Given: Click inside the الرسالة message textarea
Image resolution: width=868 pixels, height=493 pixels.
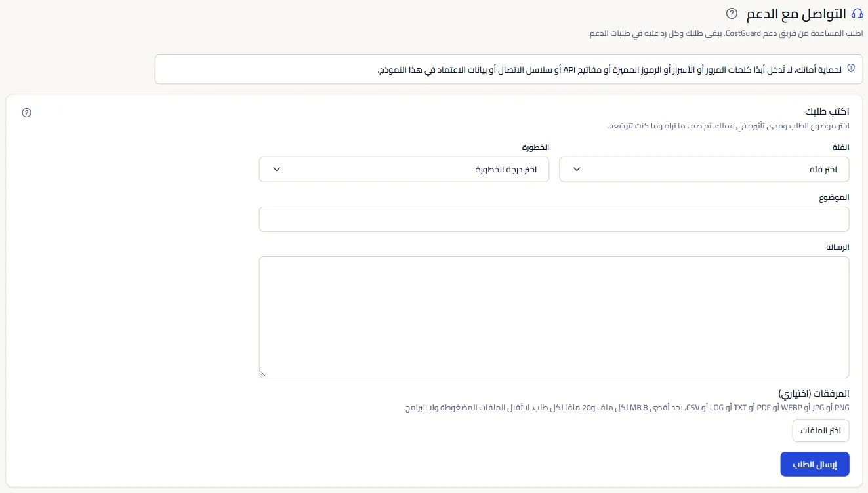Looking at the screenshot, I should pyautogui.click(x=554, y=317).
